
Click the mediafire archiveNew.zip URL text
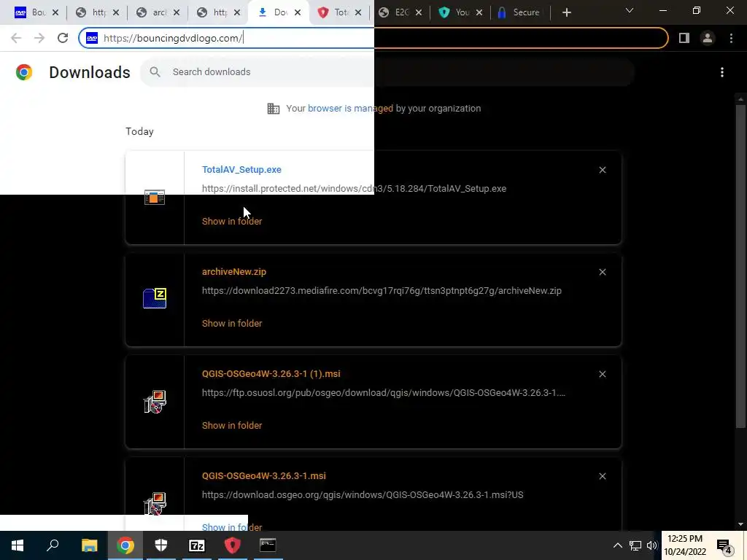[382, 290]
